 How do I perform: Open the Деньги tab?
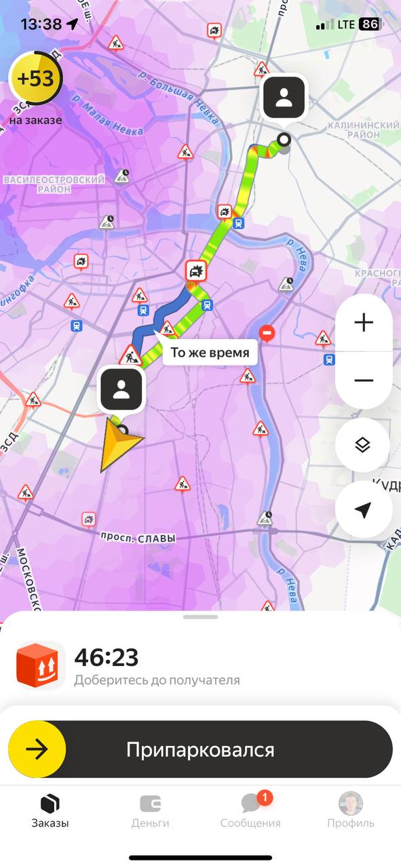(150, 810)
